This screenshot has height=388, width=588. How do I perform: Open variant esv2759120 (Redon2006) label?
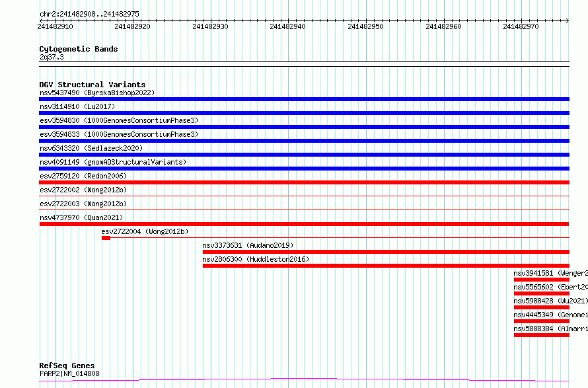click(83, 176)
